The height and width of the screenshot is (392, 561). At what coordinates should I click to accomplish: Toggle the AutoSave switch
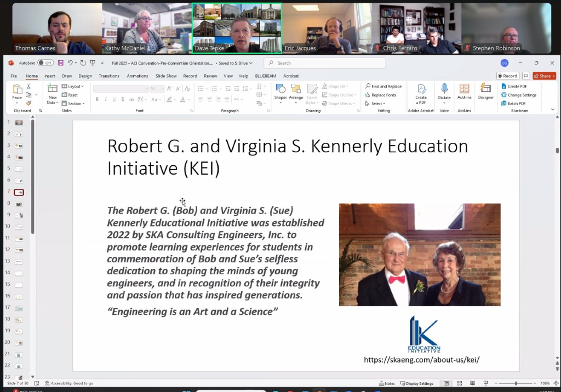tap(45, 63)
